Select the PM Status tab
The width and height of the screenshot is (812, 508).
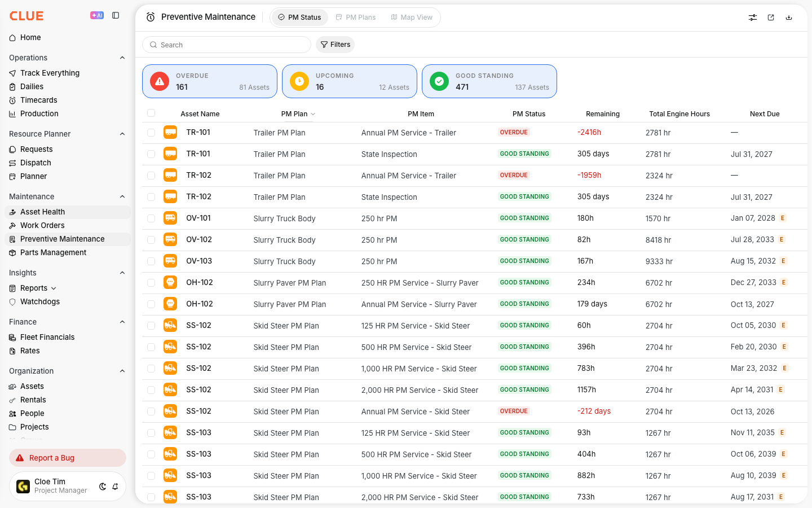click(x=299, y=17)
